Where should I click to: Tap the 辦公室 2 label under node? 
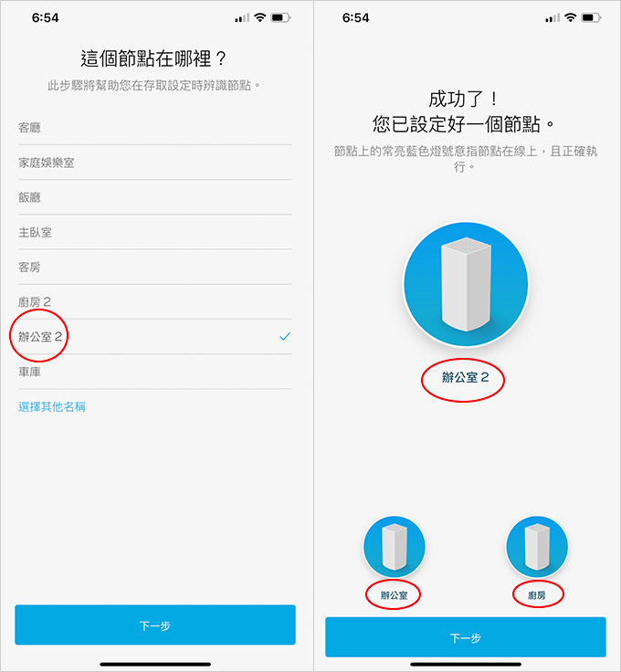click(x=466, y=377)
